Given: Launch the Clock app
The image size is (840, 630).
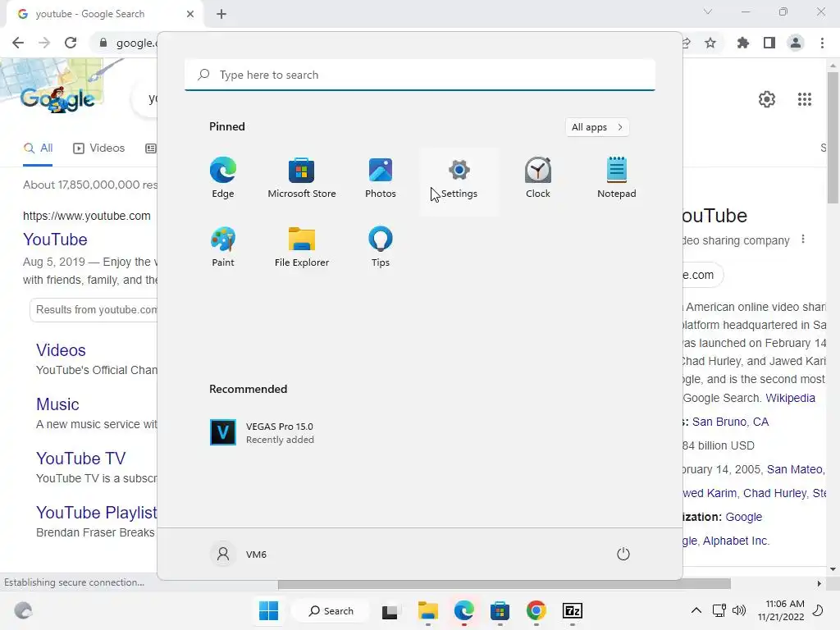Looking at the screenshot, I should (x=538, y=178).
